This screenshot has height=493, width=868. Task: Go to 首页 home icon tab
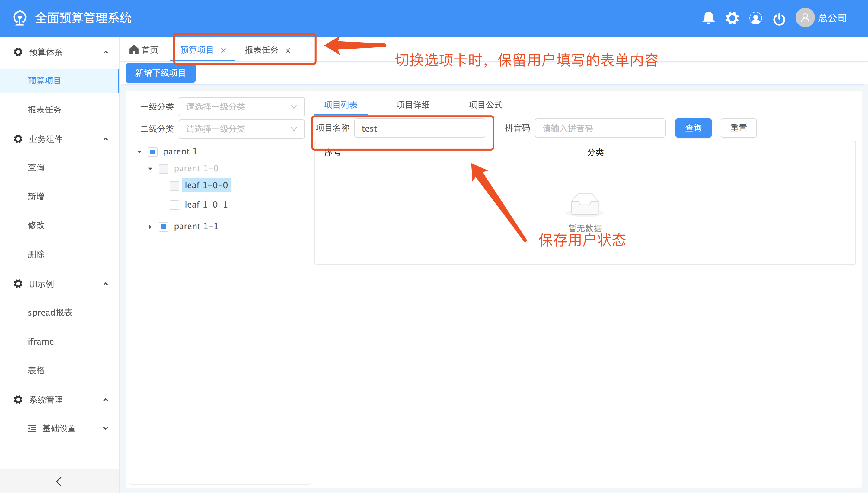click(x=144, y=50)
